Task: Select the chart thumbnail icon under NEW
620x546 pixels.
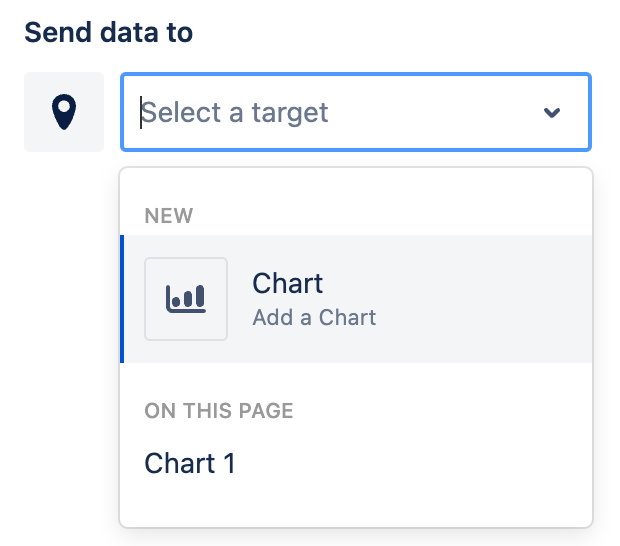Action: click(x=186, y=298)
